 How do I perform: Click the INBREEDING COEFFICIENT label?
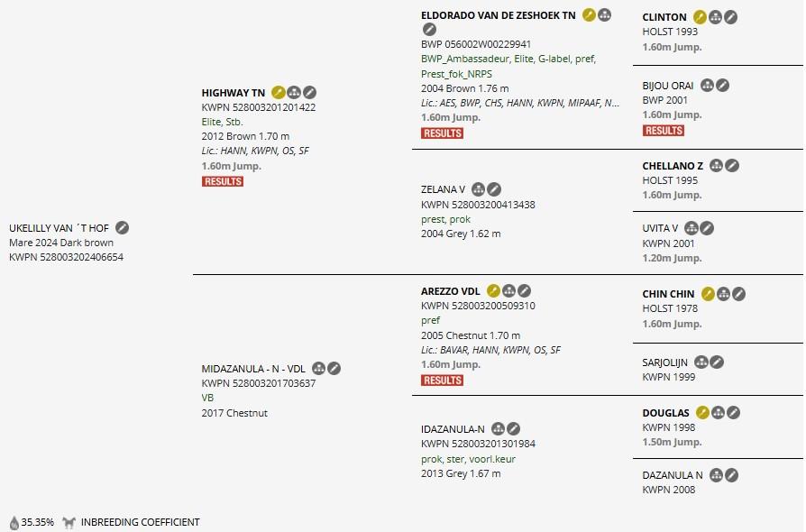pos(140,522)
